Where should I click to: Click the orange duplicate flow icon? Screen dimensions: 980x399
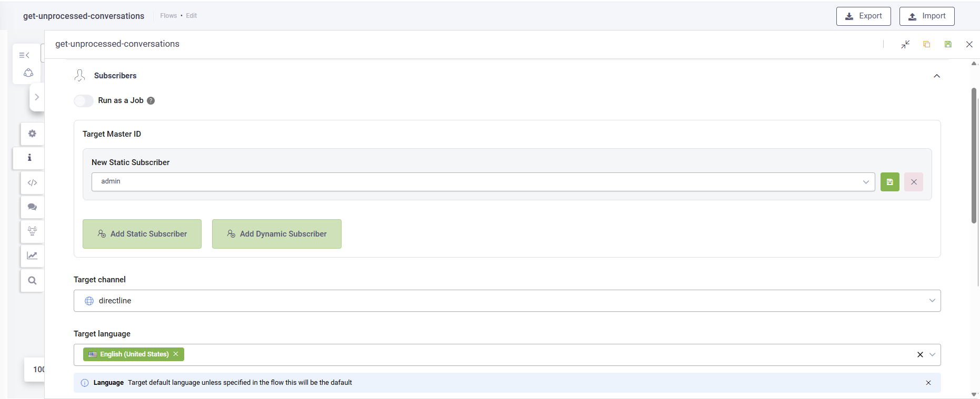click(x=927, y=44)
